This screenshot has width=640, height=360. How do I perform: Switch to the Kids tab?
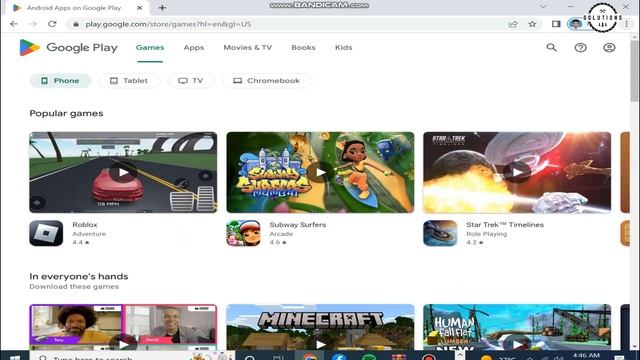coord(344,48)
